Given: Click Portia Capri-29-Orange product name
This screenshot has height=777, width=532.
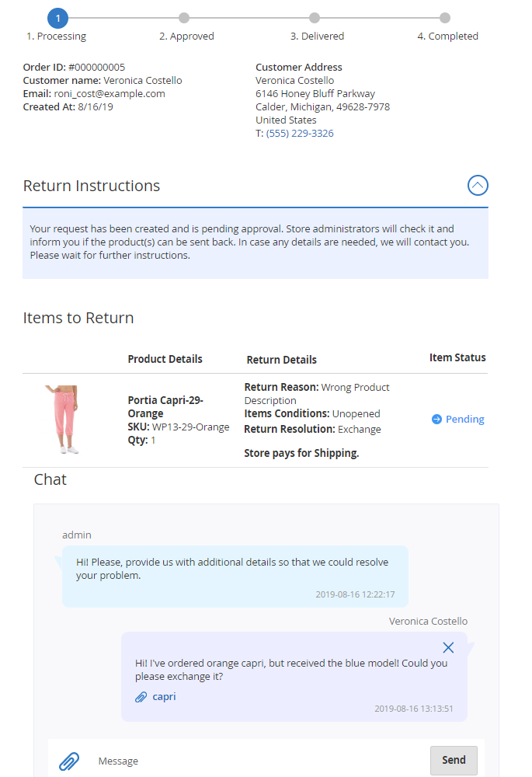Looking at the screenshot, I should click(165, 406).
